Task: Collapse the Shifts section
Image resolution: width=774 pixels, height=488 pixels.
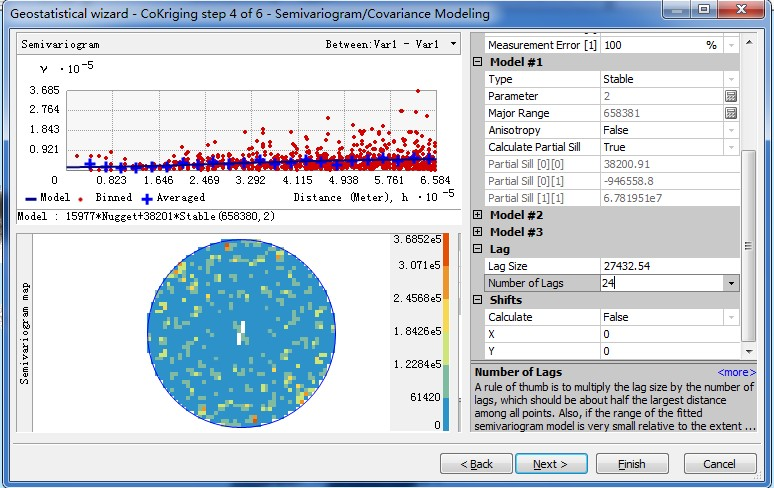Action: tap(477, 300)
